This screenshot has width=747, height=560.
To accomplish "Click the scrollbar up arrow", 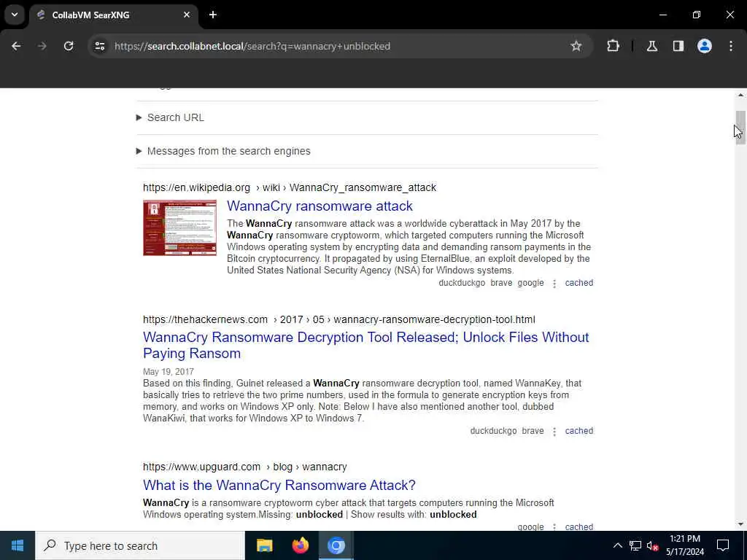I will click(x=740, y=95).
